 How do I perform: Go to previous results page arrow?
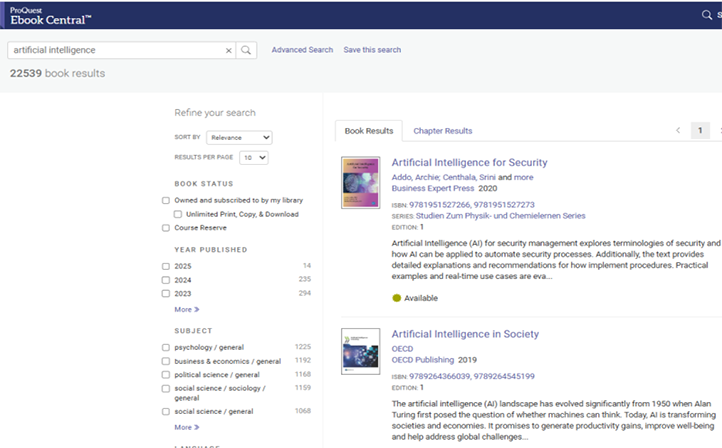pyautogui.click(x=678, y=130)
